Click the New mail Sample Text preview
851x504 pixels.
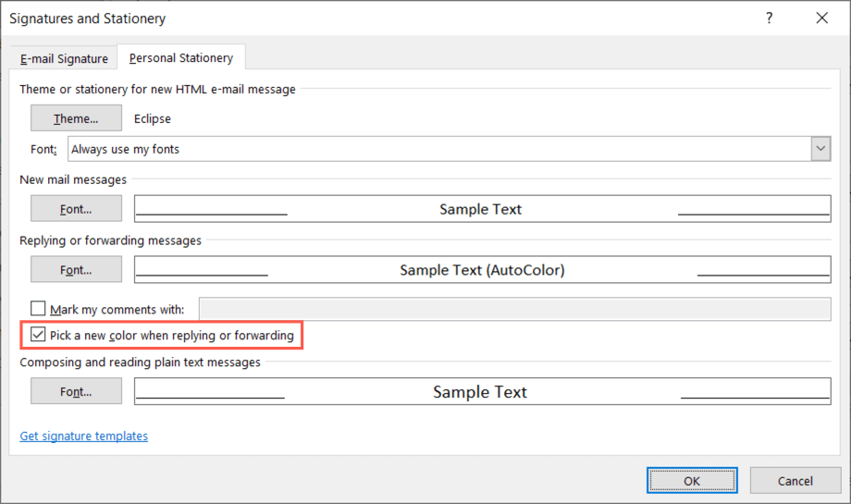(482, 209)
